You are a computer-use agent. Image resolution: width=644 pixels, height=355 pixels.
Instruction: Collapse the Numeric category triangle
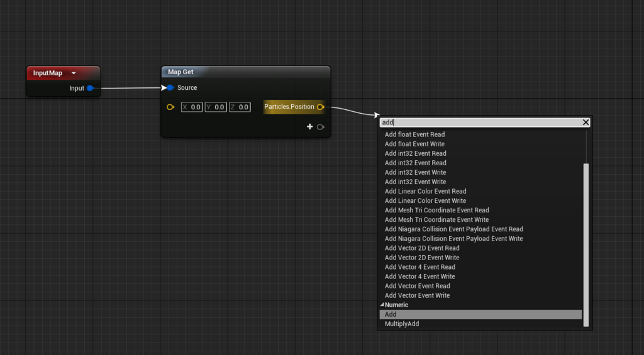(x=382, y=305)
